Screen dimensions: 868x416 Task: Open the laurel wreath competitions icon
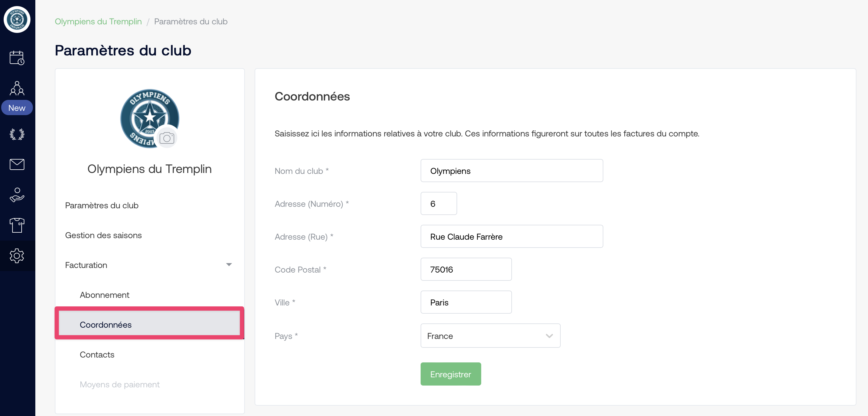pos(17,134)
